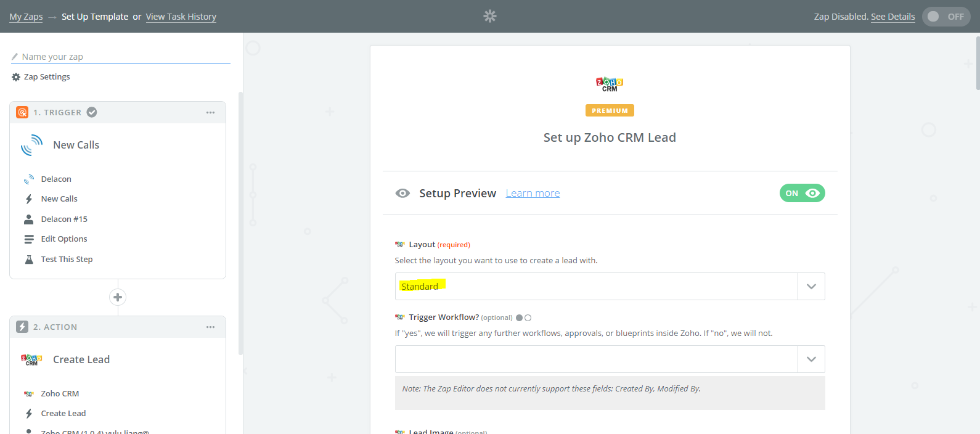Screen dimensions: 980x434
Task: Click the lightning icon beside New Calls
Action: 29,199
